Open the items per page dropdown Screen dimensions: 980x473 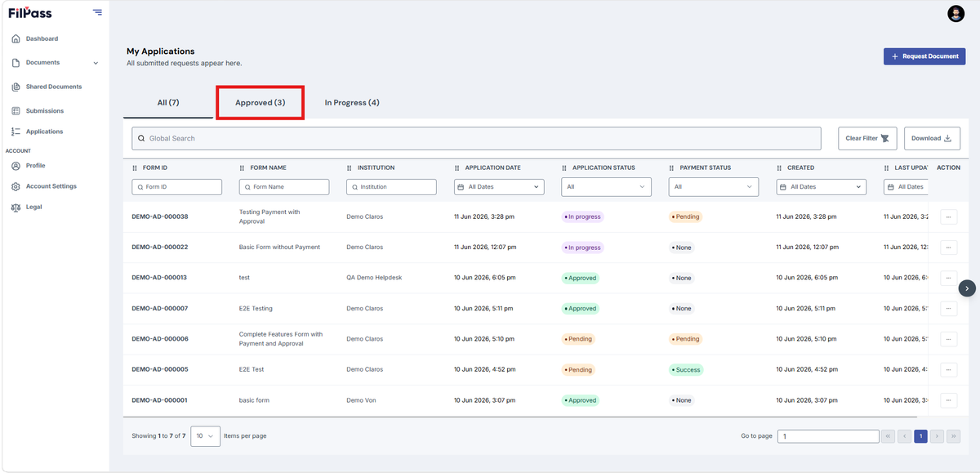[x=205, y=436]
